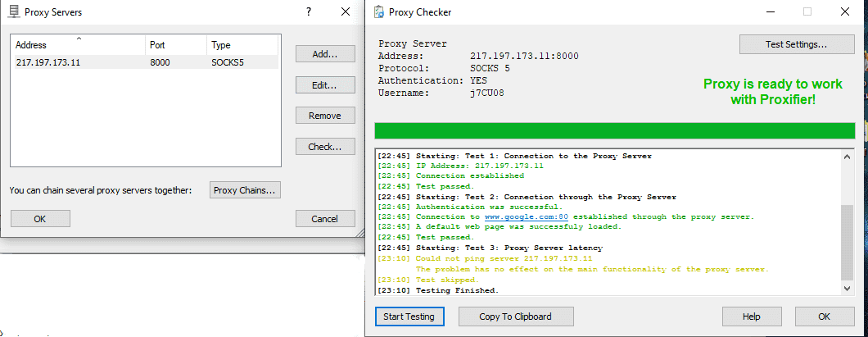Run Check... on the selected proxy

tap(325, 147)
